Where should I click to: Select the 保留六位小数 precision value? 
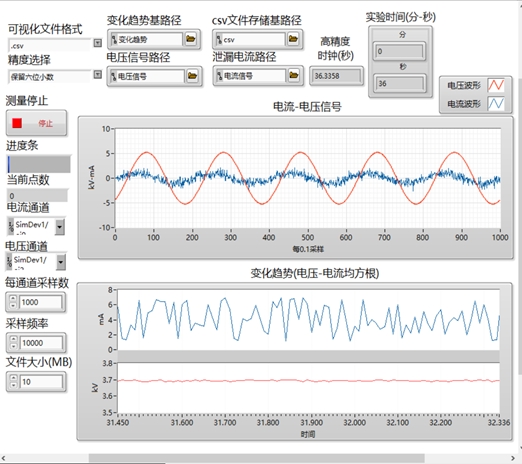[49, 77]
